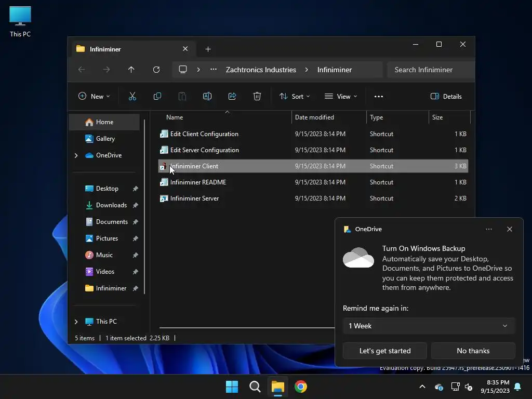Click the Rename icon in toolbar
Screen dimensions: 532x399
pyautogui.click(x=207, y=96)
